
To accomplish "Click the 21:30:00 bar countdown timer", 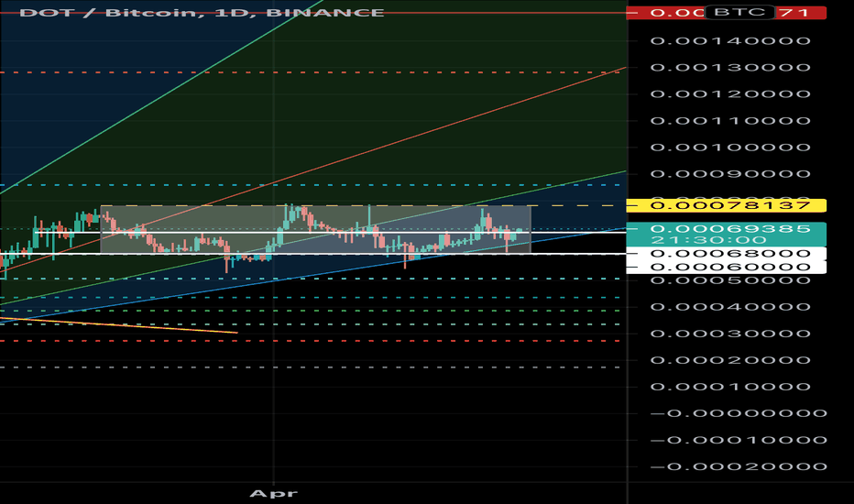I will 708,240.
